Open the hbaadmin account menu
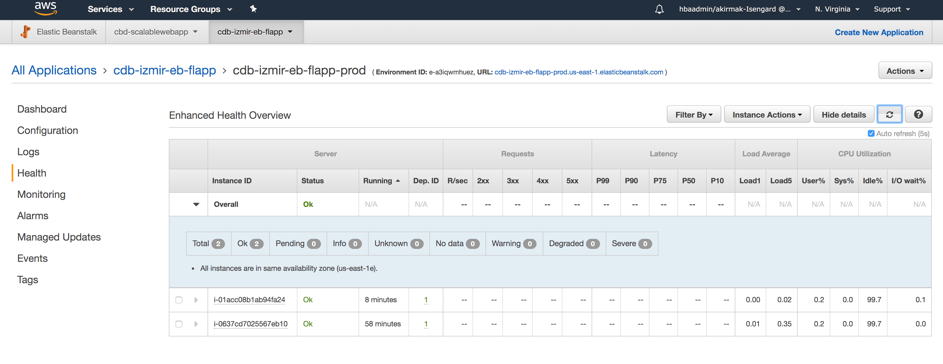 pyautogui.click(x=739, y=9)
